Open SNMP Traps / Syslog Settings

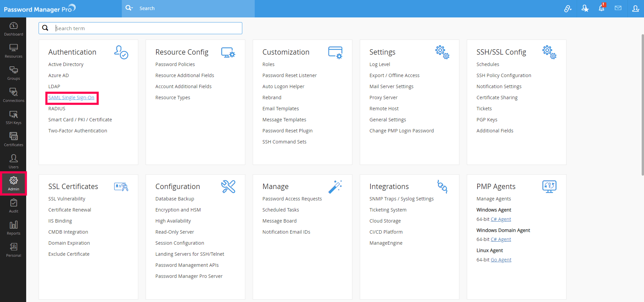401,199
